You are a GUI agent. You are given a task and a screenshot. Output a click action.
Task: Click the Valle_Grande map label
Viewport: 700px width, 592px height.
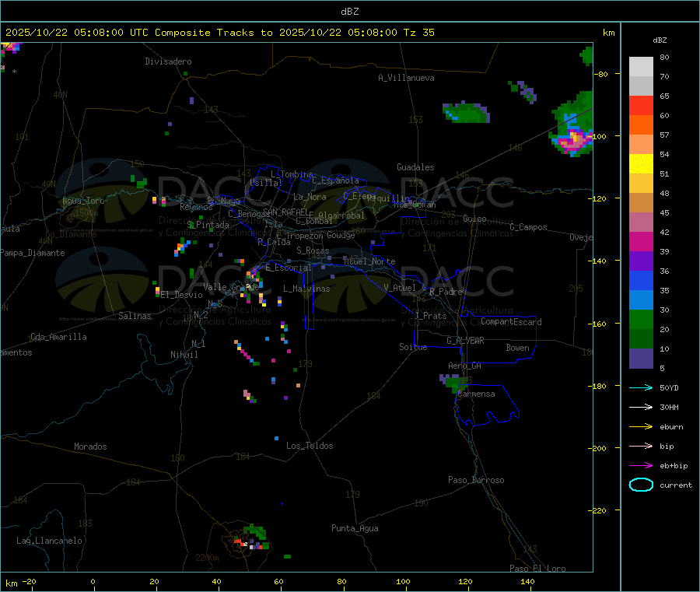(x=231, y=287)
